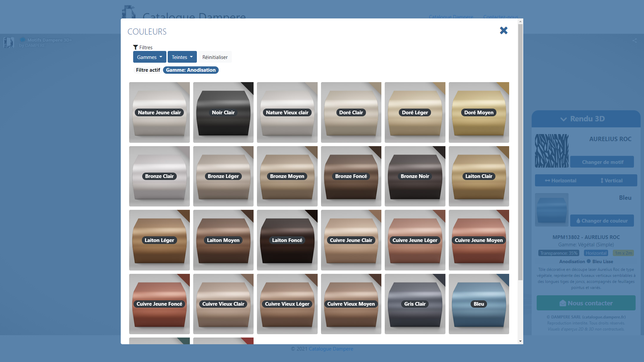Viewport: 644px width, 362px height.
Task: Select the Gris Clair swatch
Action: tap(415, 304)
